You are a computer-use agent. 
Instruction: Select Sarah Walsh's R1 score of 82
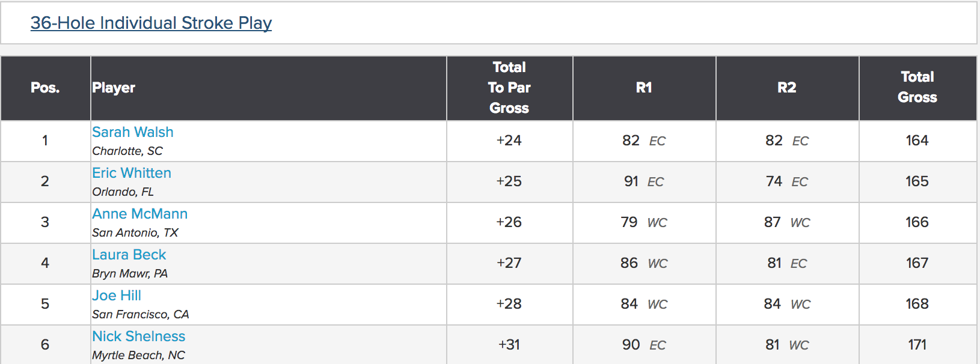[631, 141]
